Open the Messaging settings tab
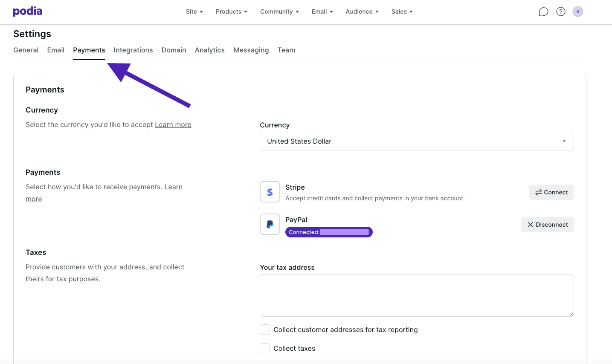 [251, 50]
